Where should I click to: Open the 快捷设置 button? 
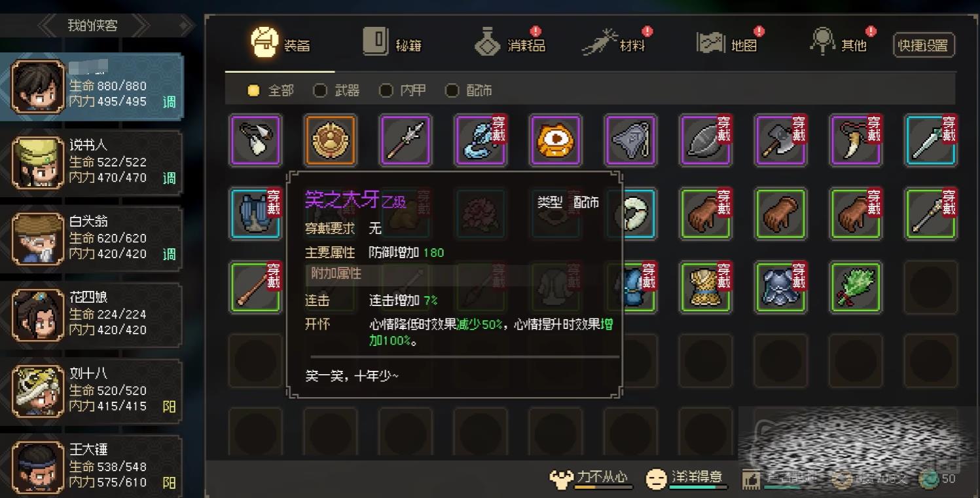click(924, 45)
